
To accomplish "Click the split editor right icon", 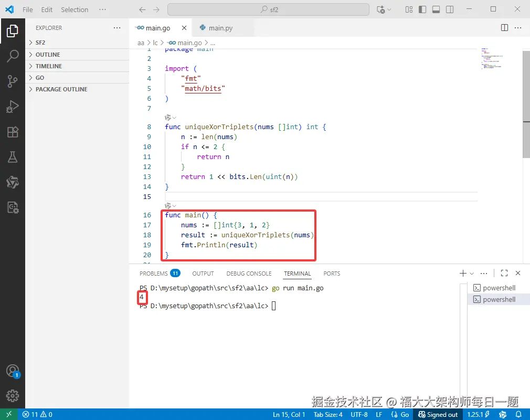I will pyautogui.click(x=504, y=28).
